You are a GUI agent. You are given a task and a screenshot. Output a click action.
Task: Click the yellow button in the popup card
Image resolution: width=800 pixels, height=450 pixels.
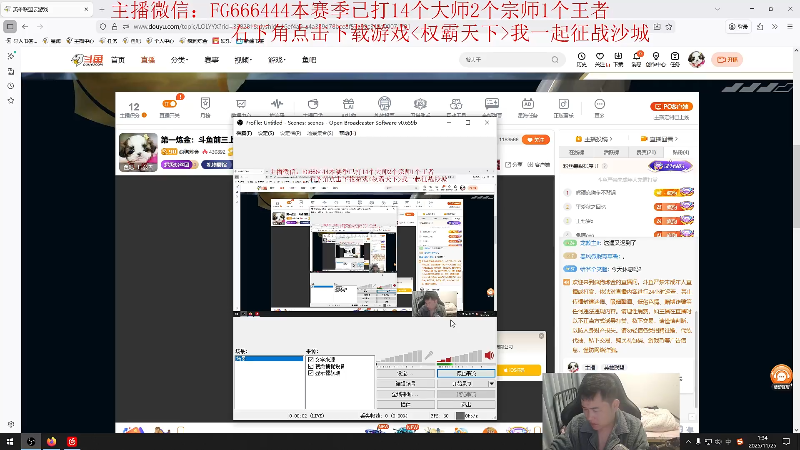coord(517,370)
